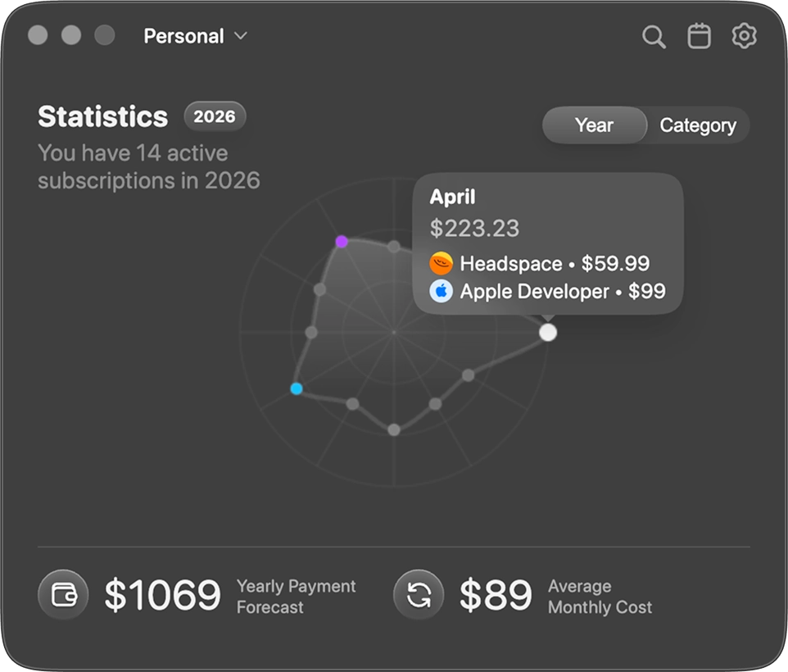Switch to the Category statistics view
Image resolution: width=788 pixels, height=672 pixels.
(698, 125)
